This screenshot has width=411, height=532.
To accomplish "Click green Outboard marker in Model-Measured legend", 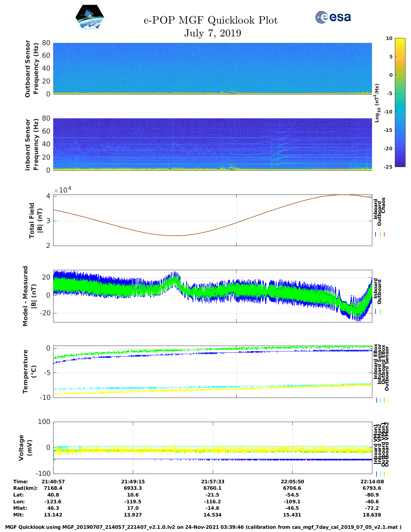I will tap(380, 312).
